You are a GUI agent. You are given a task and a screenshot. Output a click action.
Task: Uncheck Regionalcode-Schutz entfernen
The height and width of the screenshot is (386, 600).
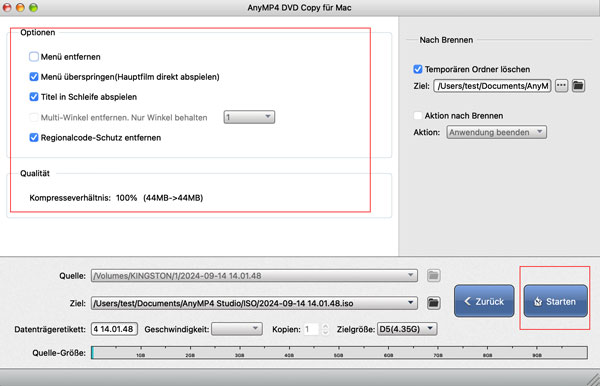tap(34, 137)
